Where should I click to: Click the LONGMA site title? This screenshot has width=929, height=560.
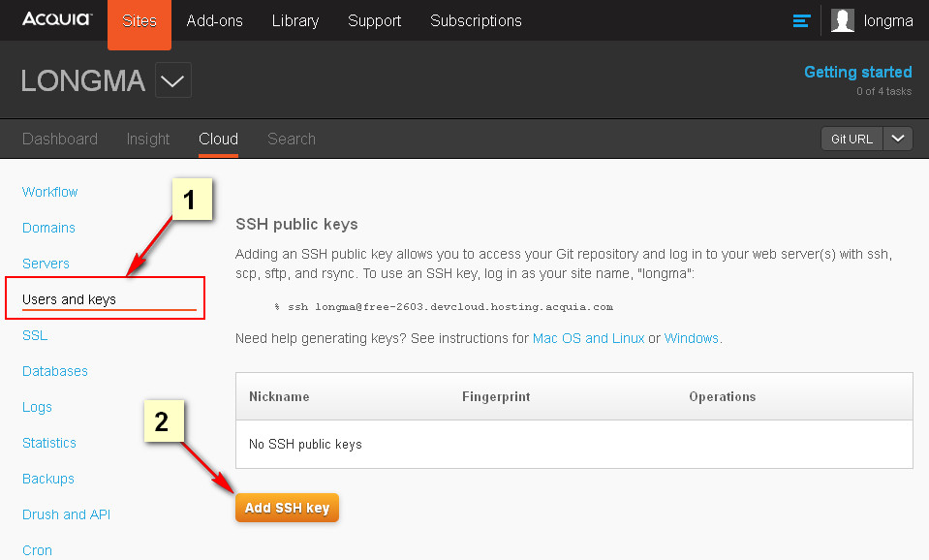pos(83,80)
